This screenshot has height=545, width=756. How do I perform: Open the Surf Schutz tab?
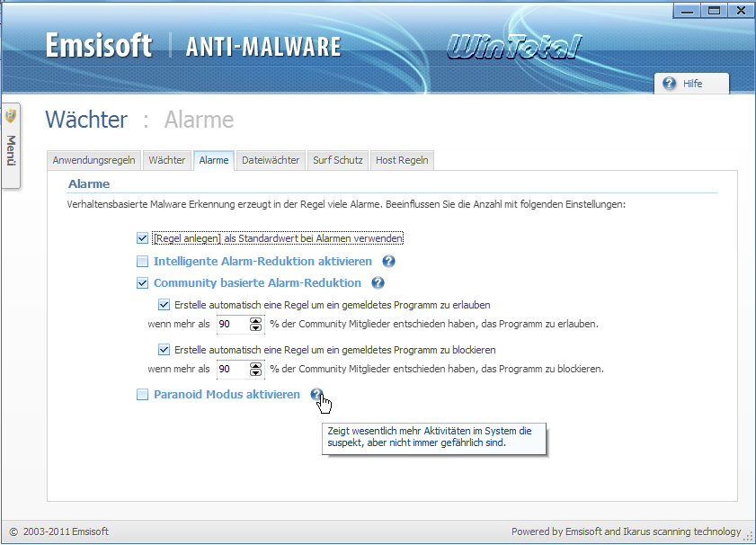point(337,161)
